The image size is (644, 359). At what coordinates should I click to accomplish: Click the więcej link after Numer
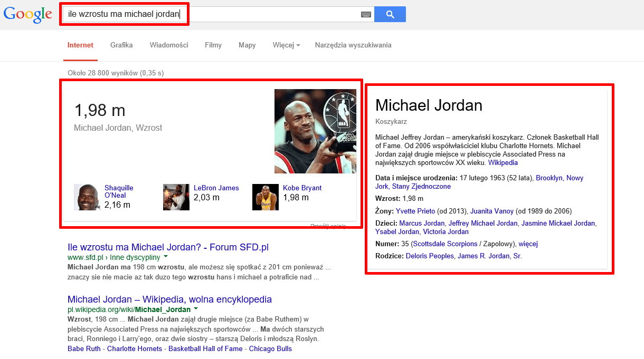pos(528,244)
